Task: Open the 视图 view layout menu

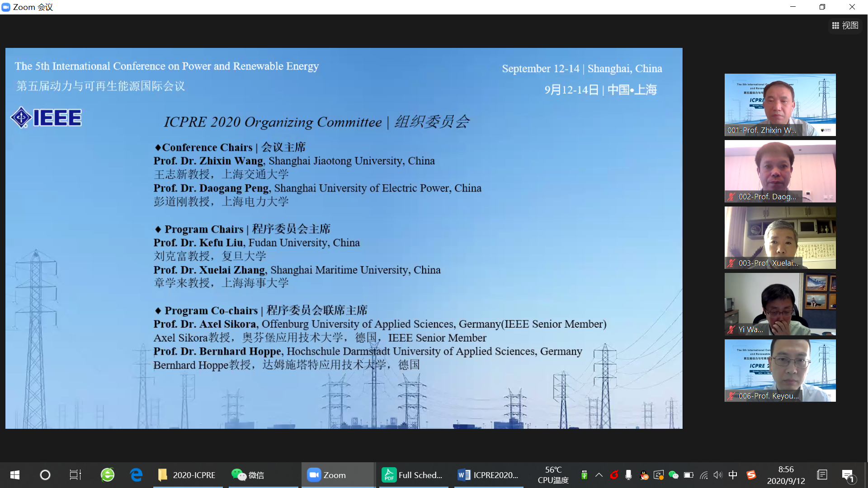Action: (x=845, y=26)
